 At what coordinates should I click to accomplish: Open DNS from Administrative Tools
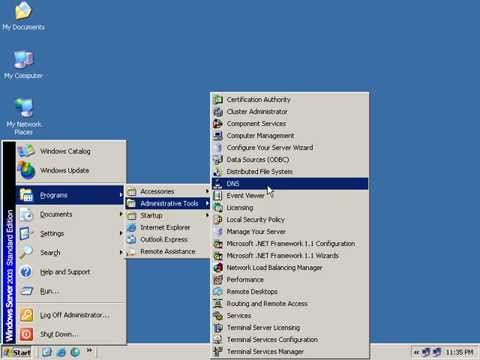pos(290,183)
